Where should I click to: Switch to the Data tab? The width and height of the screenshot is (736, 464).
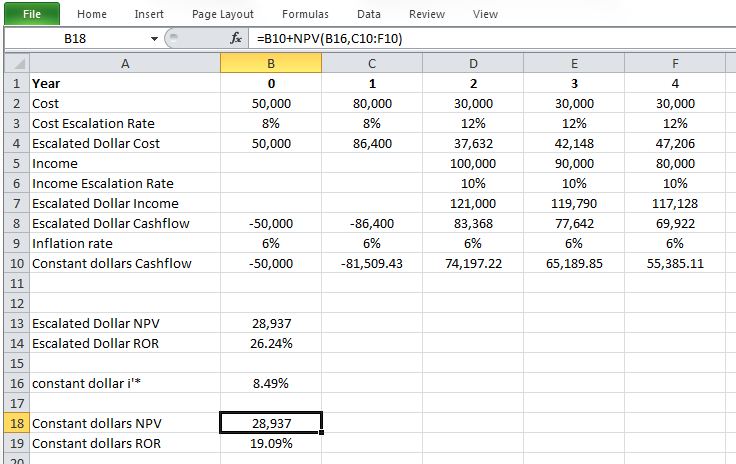click(x=368, y=14)
